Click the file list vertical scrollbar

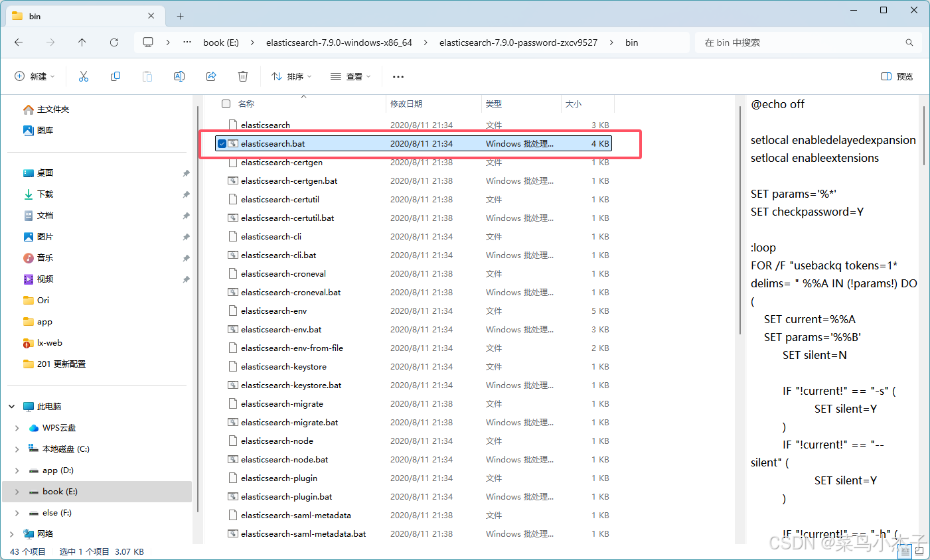coord(739,220)
